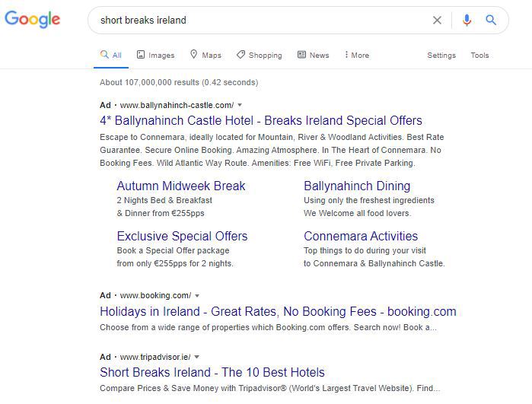Open the Settings menu

[x=441, y=56]
